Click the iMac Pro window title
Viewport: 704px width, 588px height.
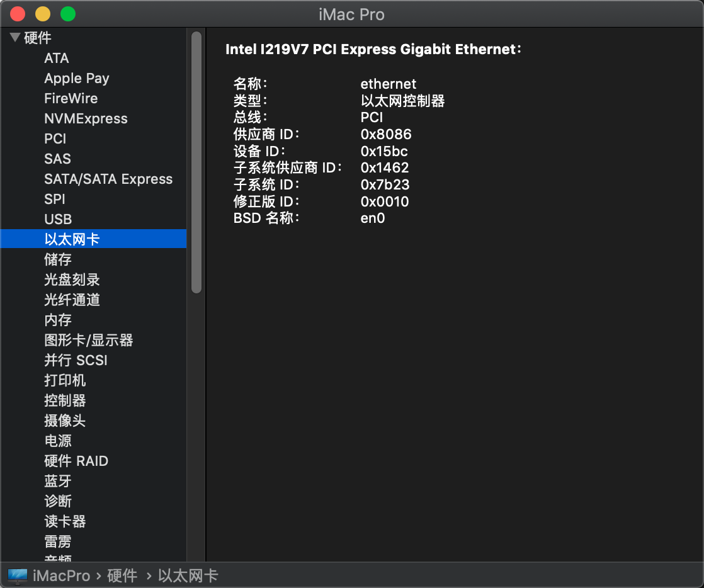[x=351, y=14]
